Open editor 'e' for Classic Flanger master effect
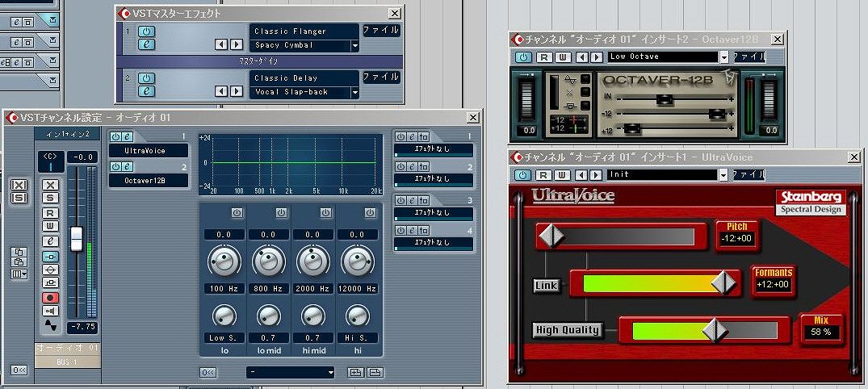This screenshot has width=868, height=389. tap(146, 44)
